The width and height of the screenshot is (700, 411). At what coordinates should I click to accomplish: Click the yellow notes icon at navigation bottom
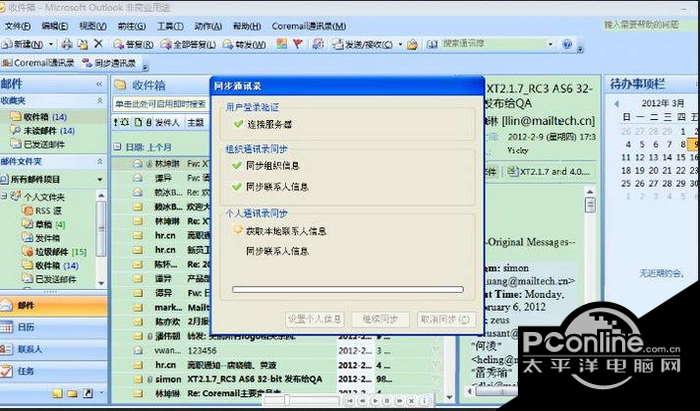click(58, 393)
